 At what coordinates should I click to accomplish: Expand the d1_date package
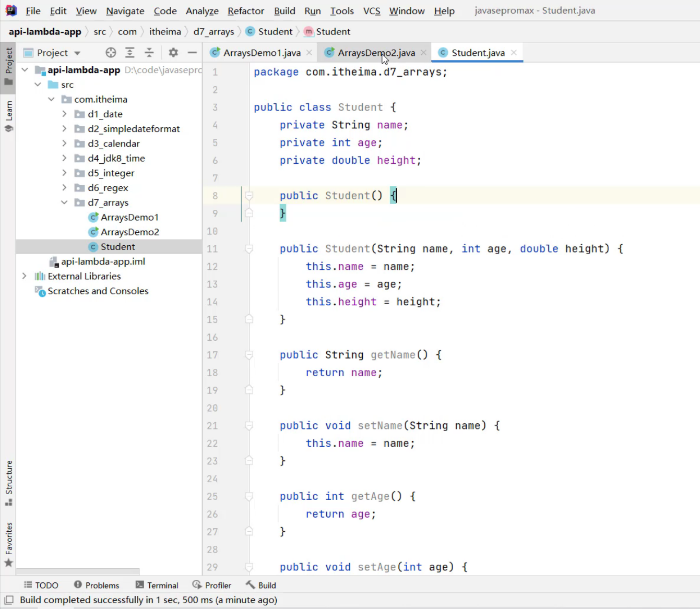click(x=64, y=114)
